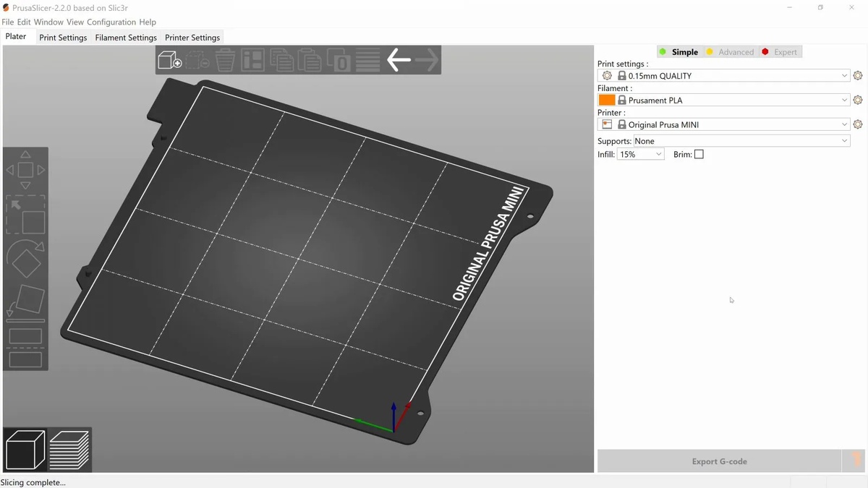The image size is (868, 488).
Task: Click the Arrange objects toolbar icon
Action: (252, 60)
